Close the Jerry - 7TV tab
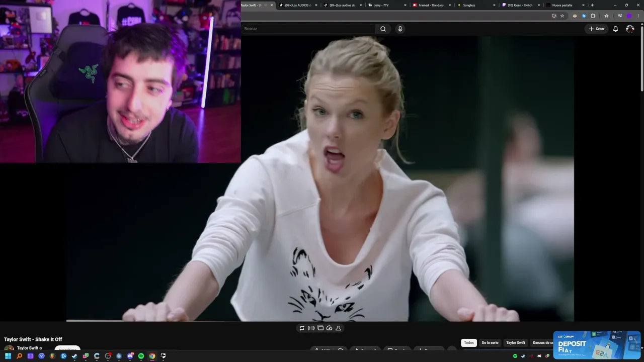This screenshot has width=644, height=362. click(405, 5)
